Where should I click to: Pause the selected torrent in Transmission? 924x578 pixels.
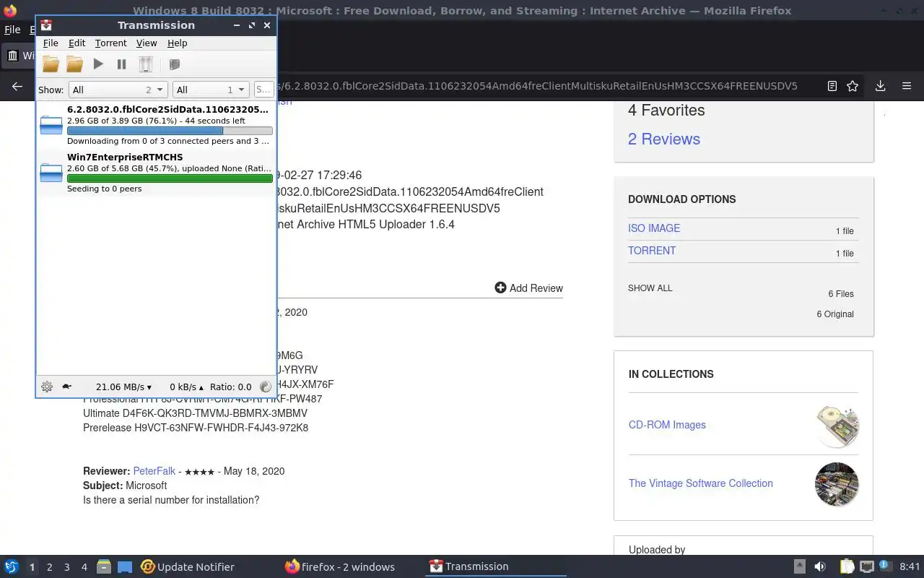(121, 64)
